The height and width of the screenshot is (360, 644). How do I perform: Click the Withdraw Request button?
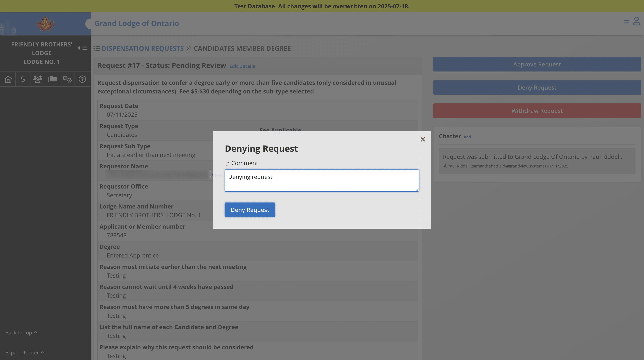(x=537, y=111)
